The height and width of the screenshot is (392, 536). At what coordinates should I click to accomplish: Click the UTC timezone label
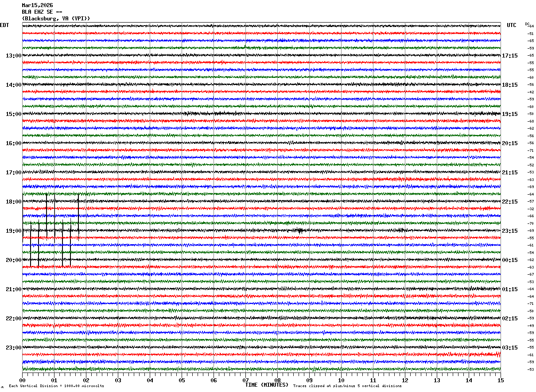[x=512, y=25]
